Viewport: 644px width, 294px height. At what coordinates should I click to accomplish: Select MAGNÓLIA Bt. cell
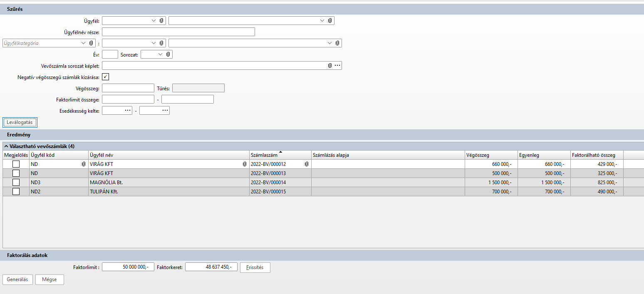click(x=169, y=183)
